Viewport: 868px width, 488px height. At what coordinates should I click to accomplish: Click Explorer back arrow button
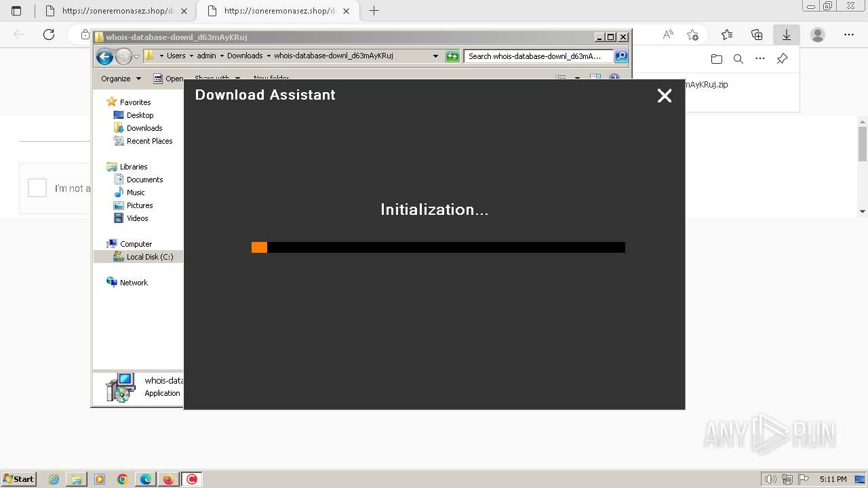104,56
